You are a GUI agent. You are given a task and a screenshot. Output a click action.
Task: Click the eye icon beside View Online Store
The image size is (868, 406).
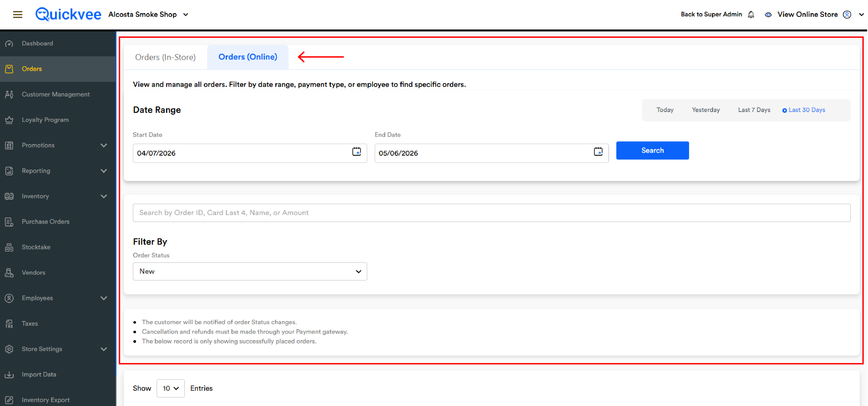[768, 14]
